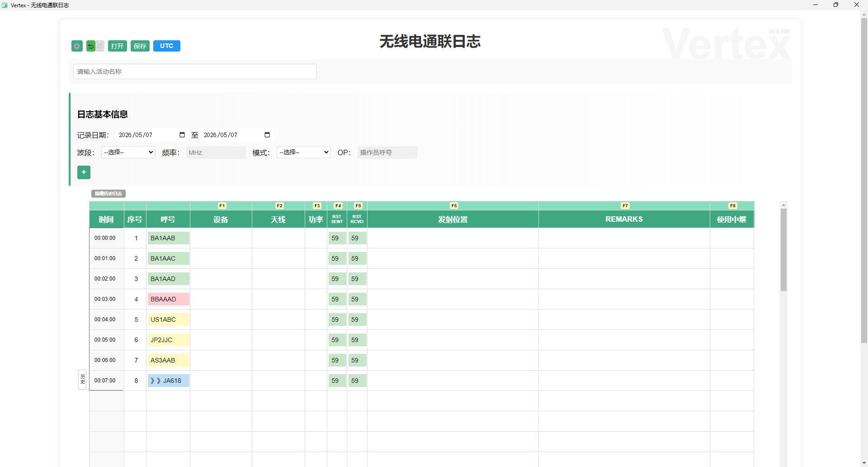Click the 打开 open button

click(x=118, y=46)
